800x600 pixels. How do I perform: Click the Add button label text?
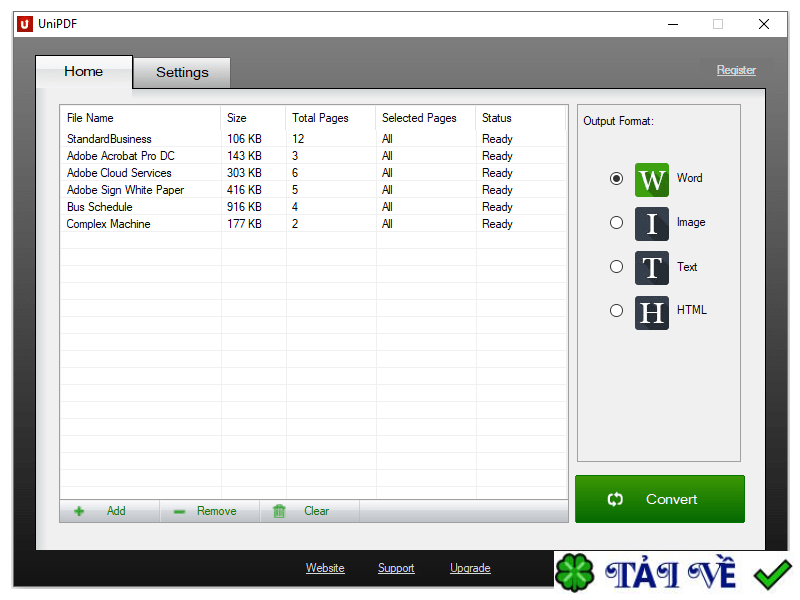point(116,511)
